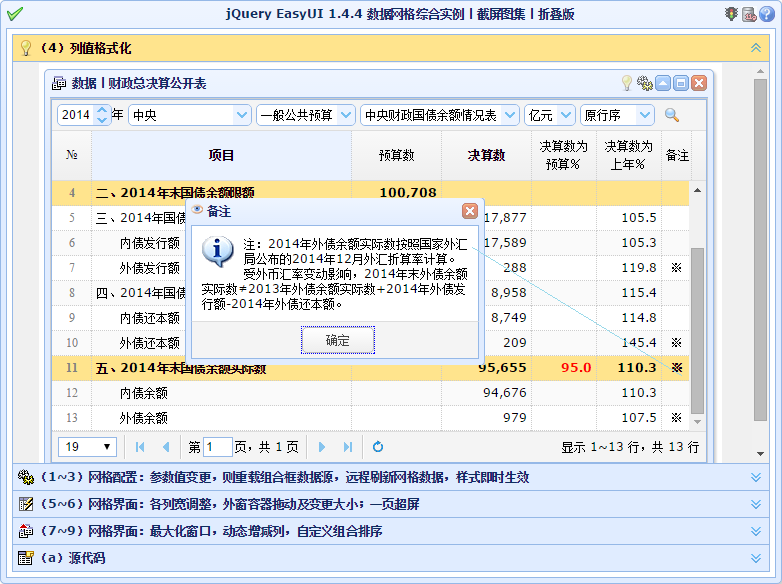The width and height of the screenshot is (782, 584).
Task: Close the 财政总决算公开表 window
Action: (699, 83)
